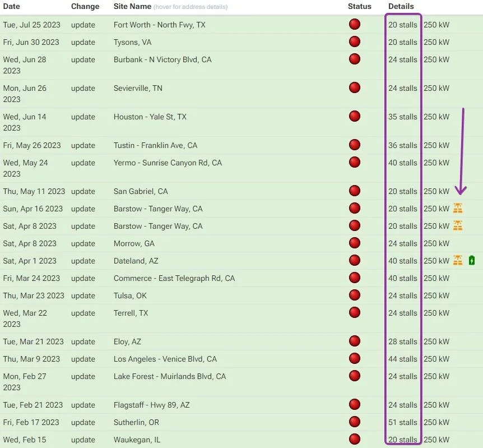Select the '44 stalls' cell

click(x=402, y=359)
